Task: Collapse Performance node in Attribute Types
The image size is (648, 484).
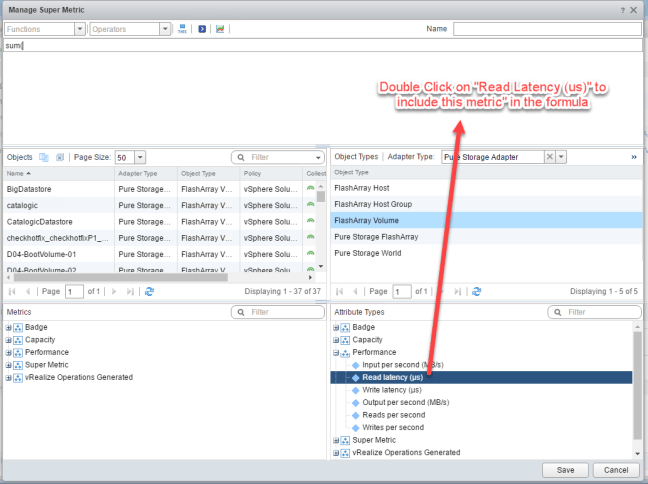Action: [x=337, y=353]
